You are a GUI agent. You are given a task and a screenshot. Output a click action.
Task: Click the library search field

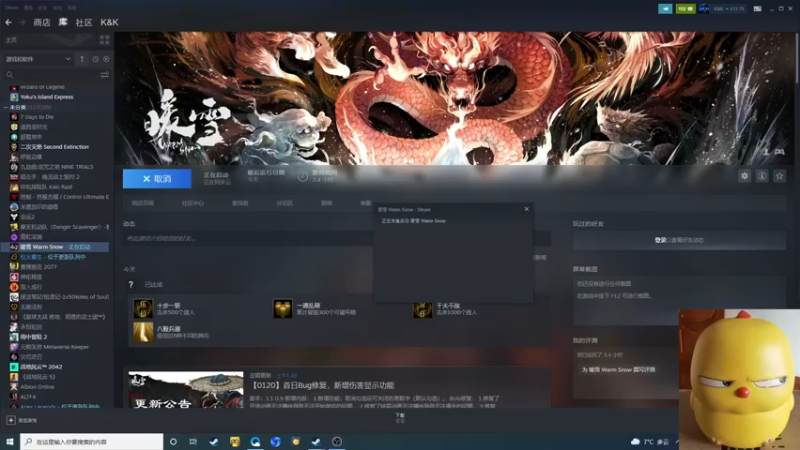pos(51,75)
